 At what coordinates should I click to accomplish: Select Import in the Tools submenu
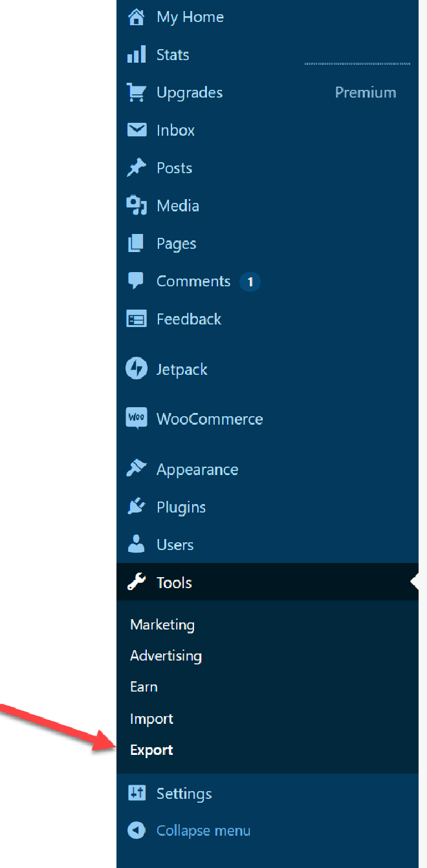(x=151, y=719)
